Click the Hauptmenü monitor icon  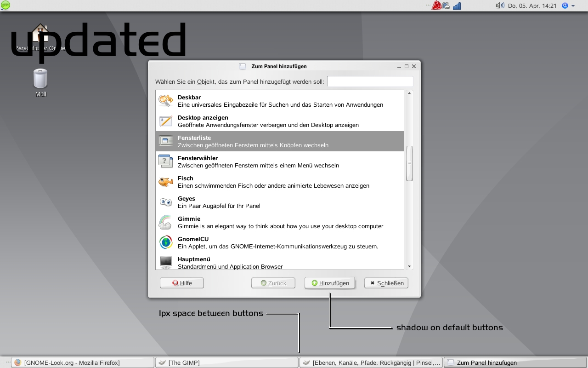click(165, 262)
